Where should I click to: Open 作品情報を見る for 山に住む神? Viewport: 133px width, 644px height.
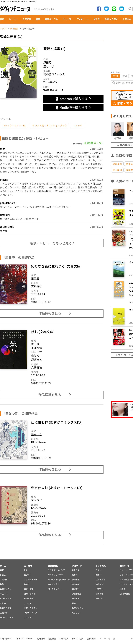(52, 469)
